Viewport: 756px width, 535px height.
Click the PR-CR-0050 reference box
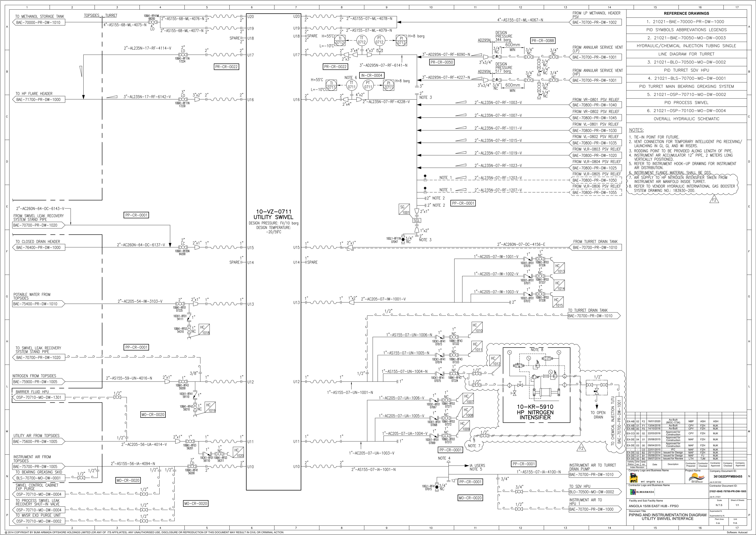coord(442,62)
